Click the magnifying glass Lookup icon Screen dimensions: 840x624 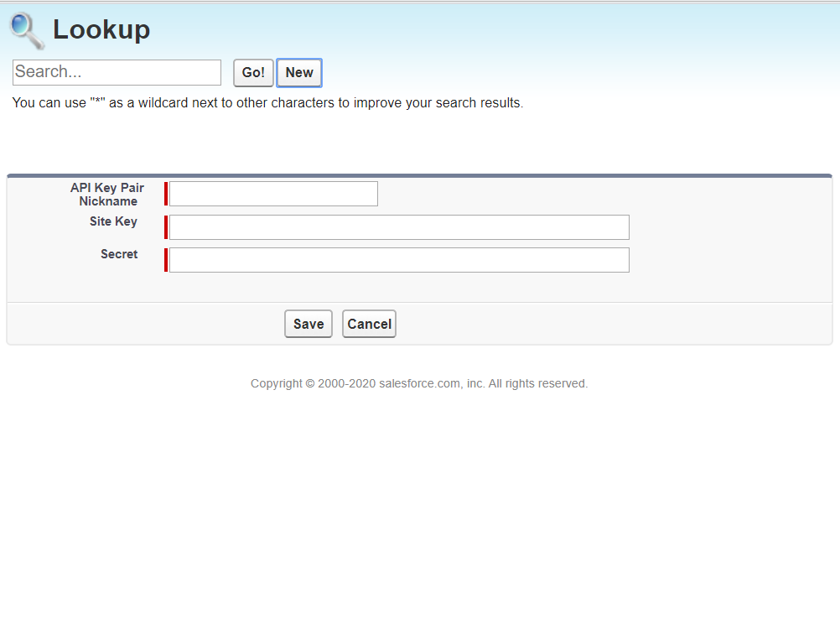tap(25, 29)
